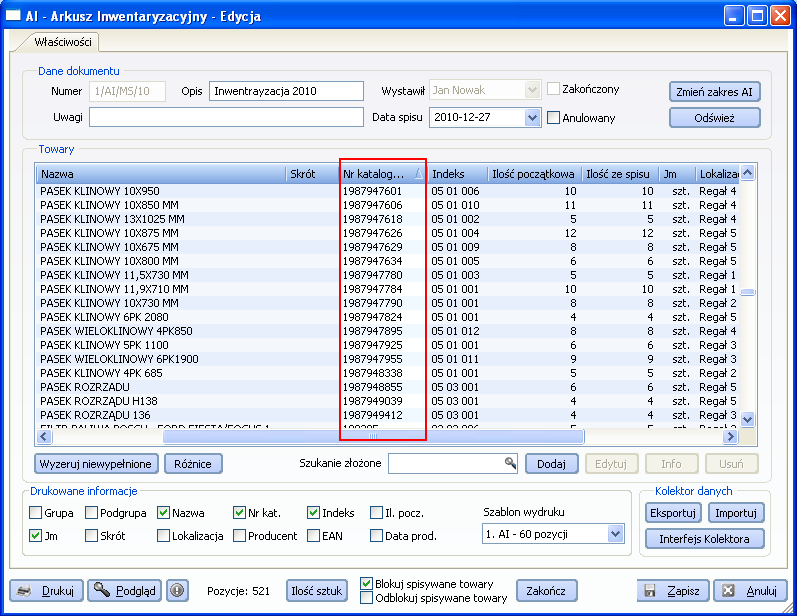Sort by the Nr katalog... column header

[x=383, y=174]
